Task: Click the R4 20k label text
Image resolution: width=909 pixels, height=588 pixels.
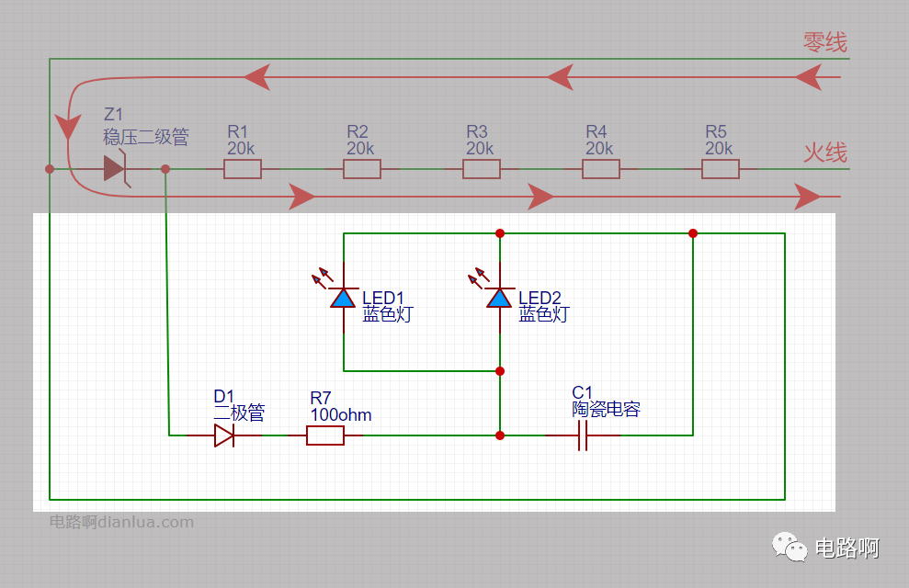Action: [x=599, y=141]
